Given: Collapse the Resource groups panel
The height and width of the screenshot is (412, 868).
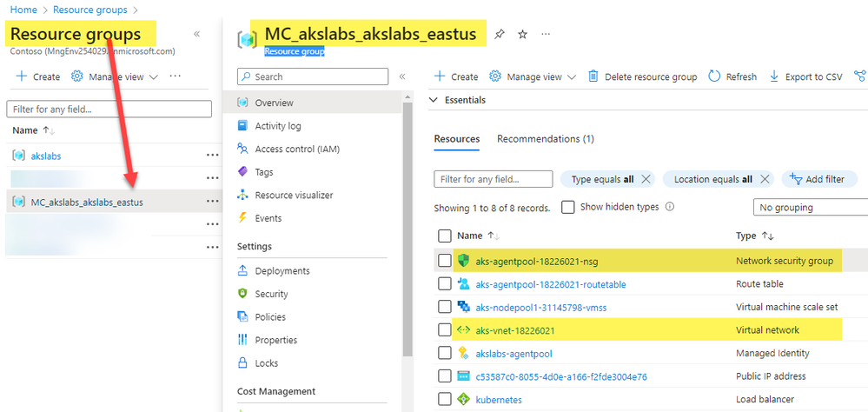Looking at the screenshot, I should [196, 35].
